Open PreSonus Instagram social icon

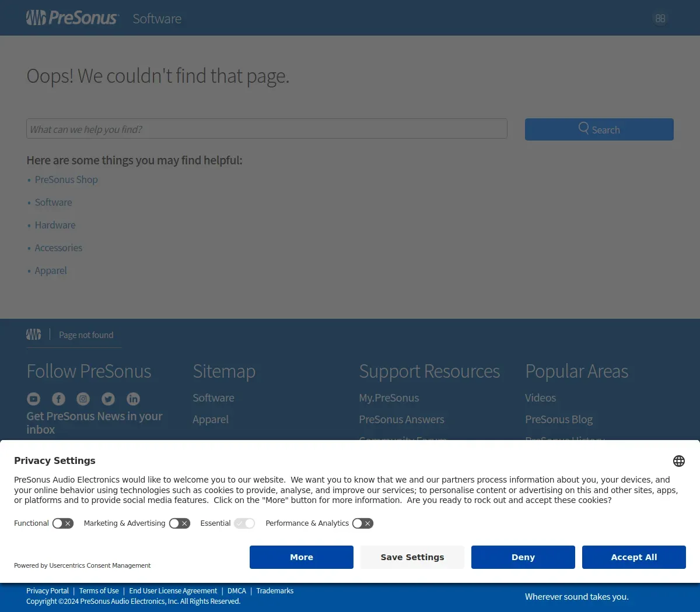(x=83, y=399)
